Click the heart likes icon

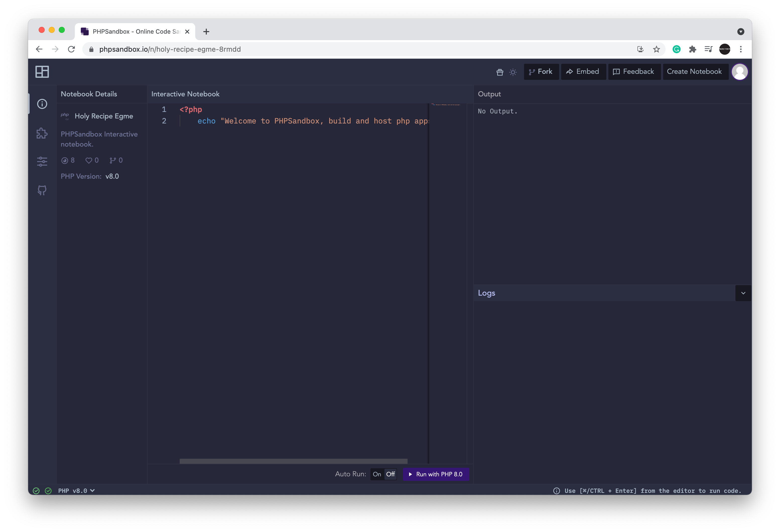coord(89,160)
